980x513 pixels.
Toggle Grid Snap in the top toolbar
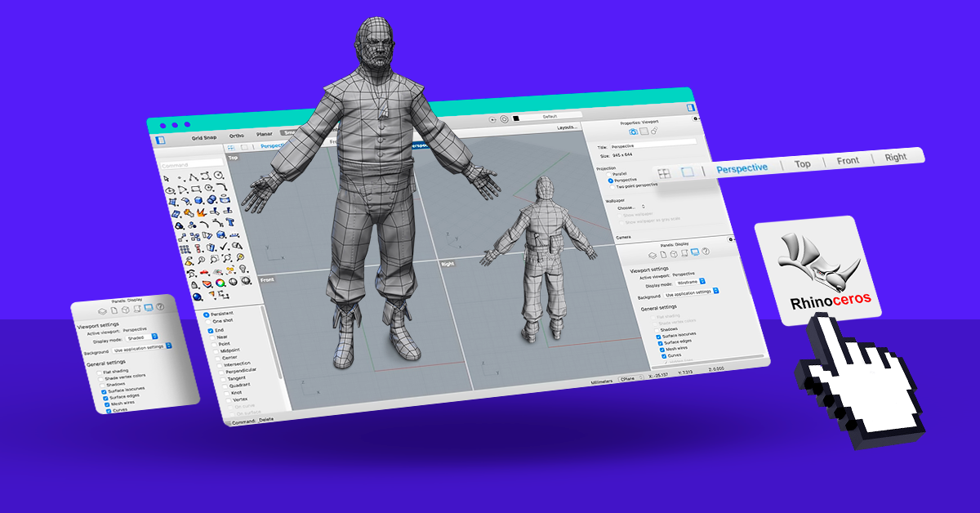tap(204, 137)
